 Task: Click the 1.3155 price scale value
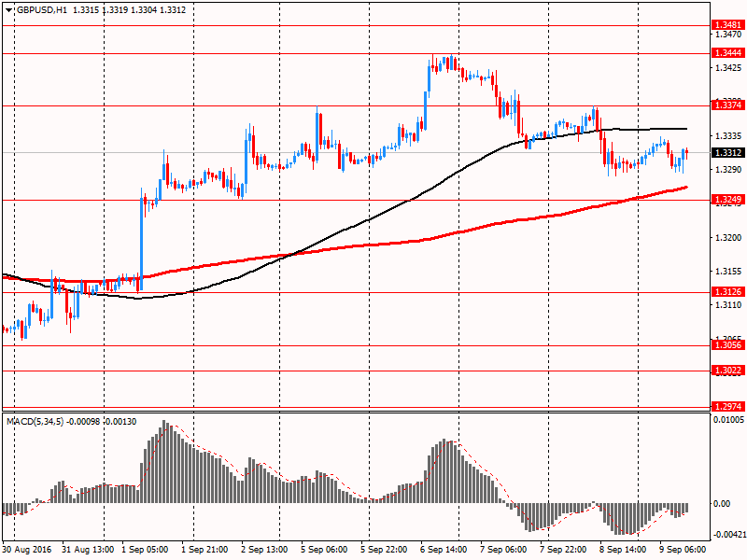coord(729,272)
